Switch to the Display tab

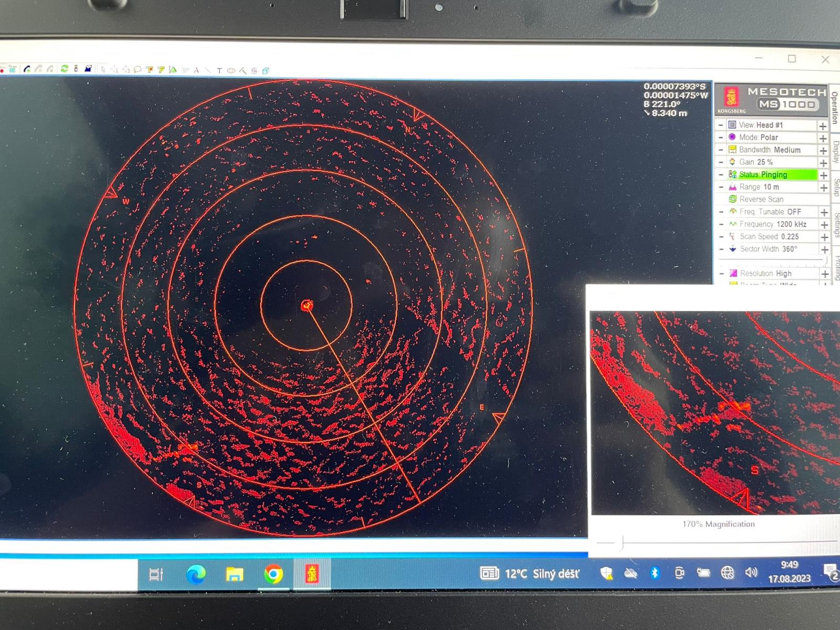(835, 152)
